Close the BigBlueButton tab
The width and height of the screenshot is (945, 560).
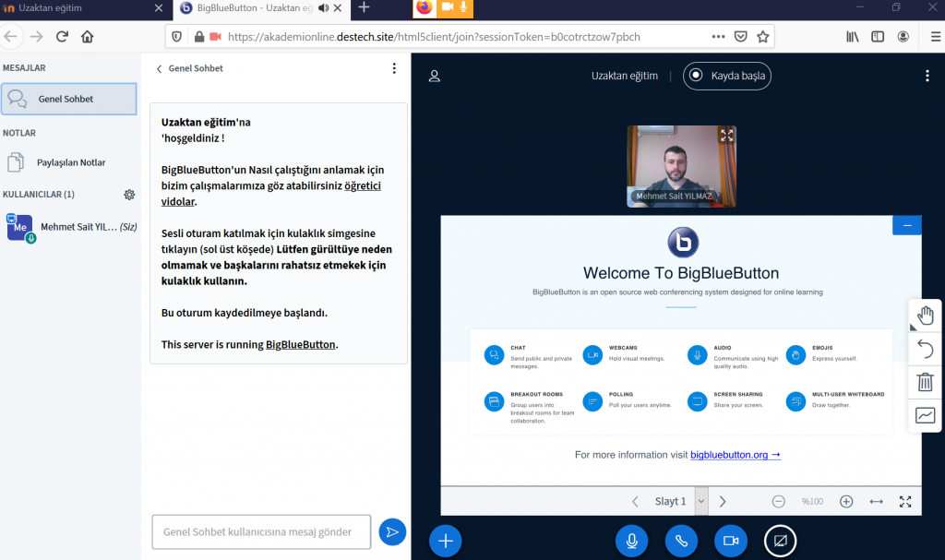coord(338,7)
